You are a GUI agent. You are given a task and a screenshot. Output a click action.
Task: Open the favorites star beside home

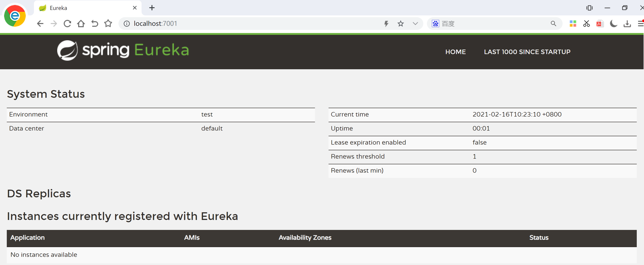(108, 24)
